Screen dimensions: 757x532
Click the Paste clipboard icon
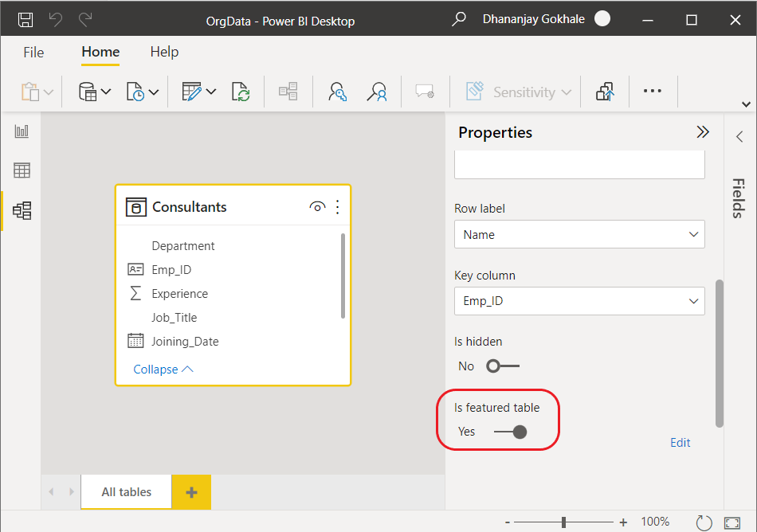[30, 92]
